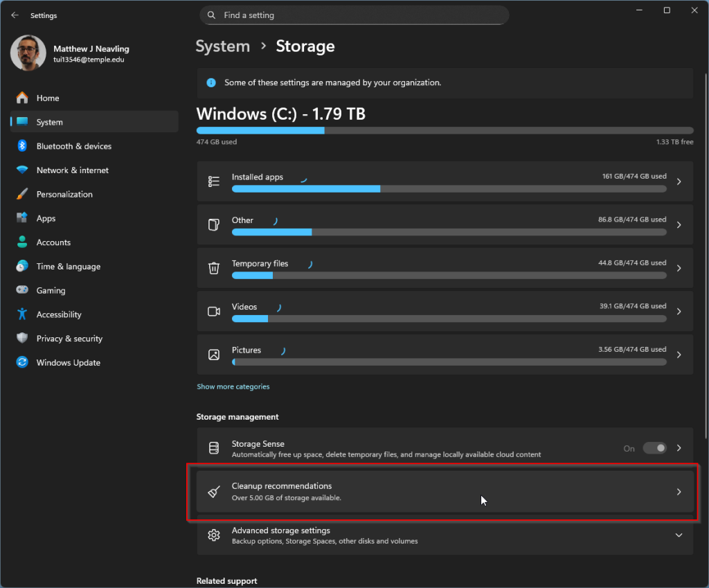Click the Temporary files trash icon
The width and height of the screenshot is (709, 588).
coord(214,268)
